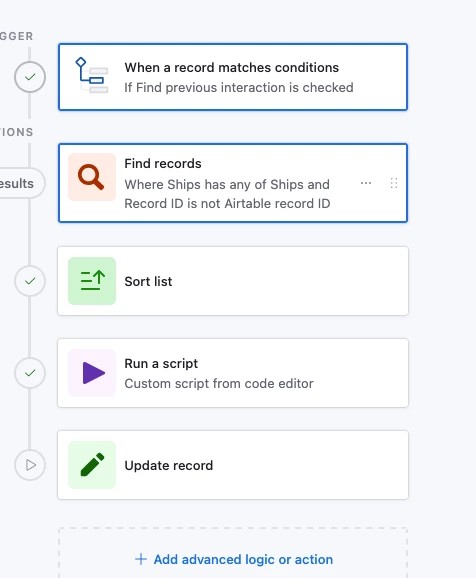Viewport: 476px width, 578px height.
Task: Click the Find records drag handle
Action: click(394, 183)
